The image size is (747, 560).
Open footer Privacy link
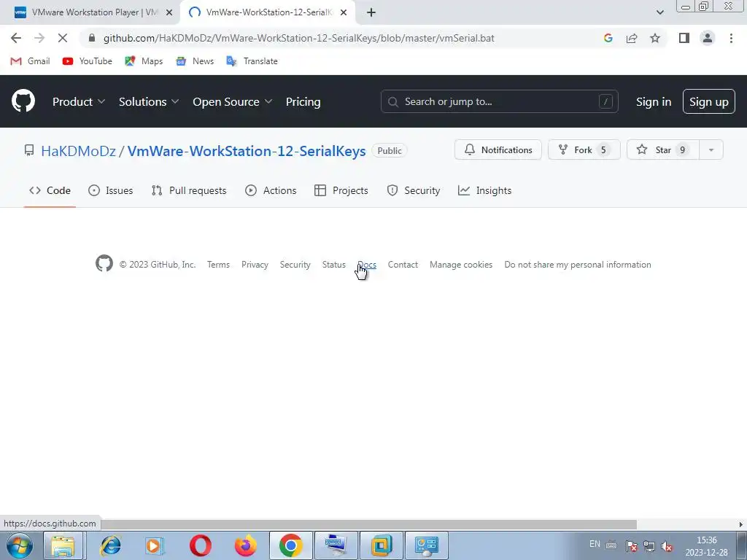[x=255, y=265]
